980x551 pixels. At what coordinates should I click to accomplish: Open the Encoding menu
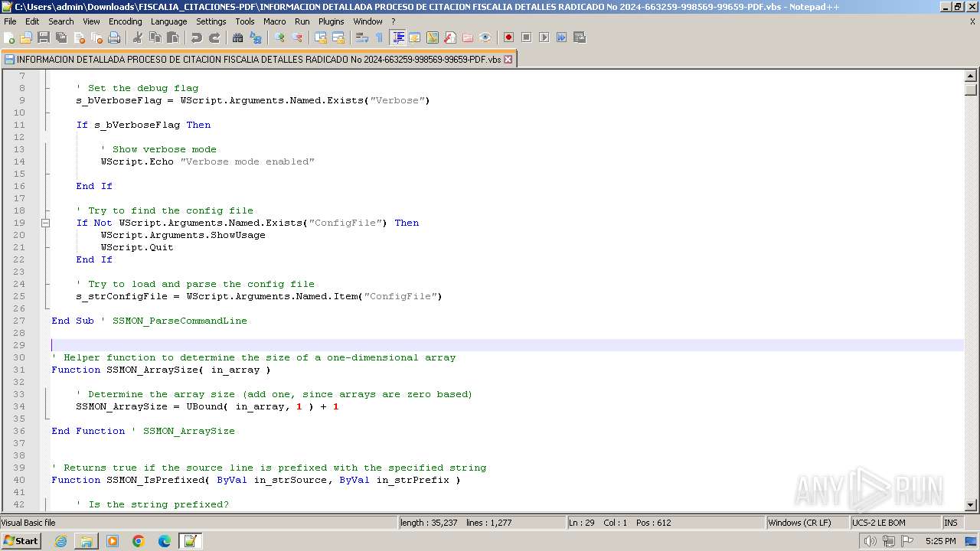coord(125,21)
